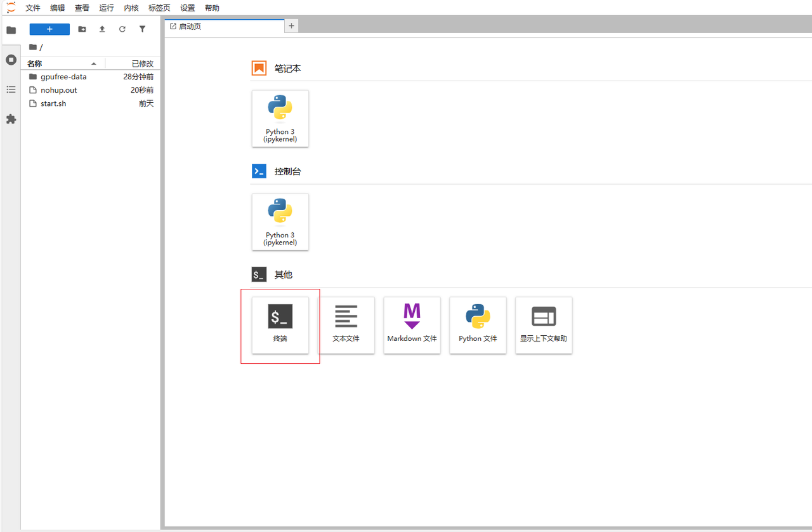The width and height of the screenshot is (812, 532).
Task: Click the 其他 section heading
Action: click(283, 275)
